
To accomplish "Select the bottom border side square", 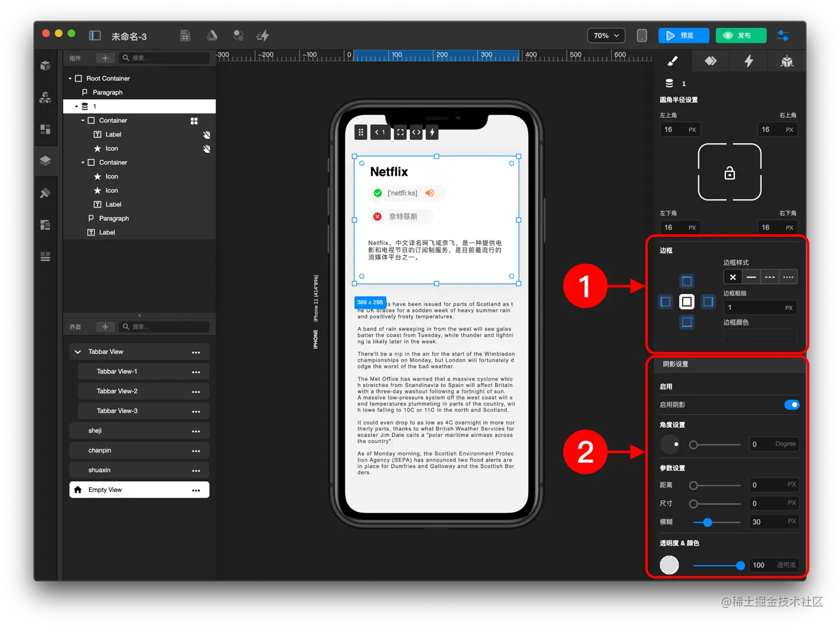I will [x=687, y=322].
